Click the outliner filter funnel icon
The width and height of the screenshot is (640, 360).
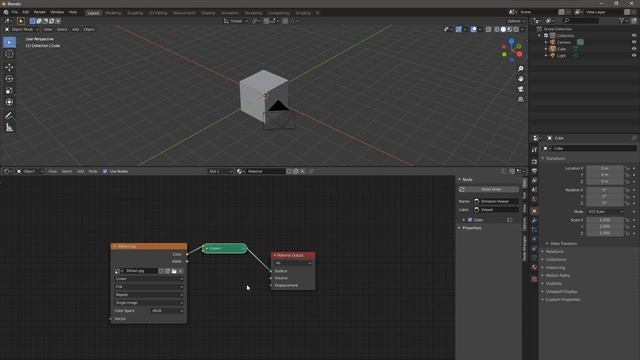[622, 20]
